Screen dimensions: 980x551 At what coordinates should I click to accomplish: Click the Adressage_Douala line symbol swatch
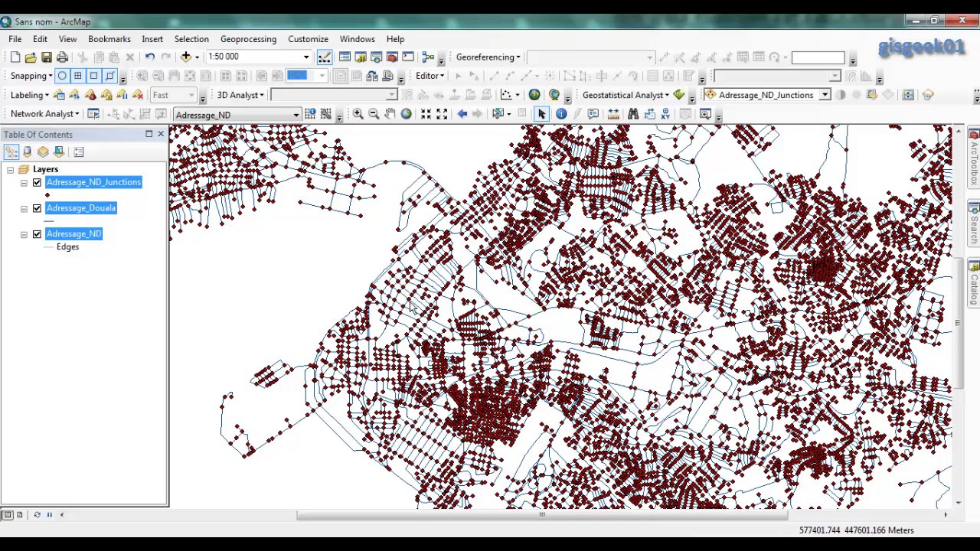[x=49, y=221]
